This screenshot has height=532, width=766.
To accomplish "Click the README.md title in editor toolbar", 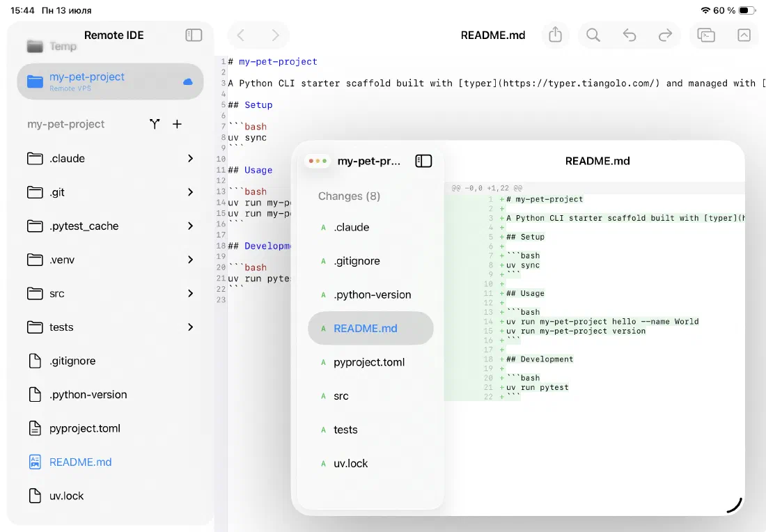I will pyautogui.click(x=492, y=36).
